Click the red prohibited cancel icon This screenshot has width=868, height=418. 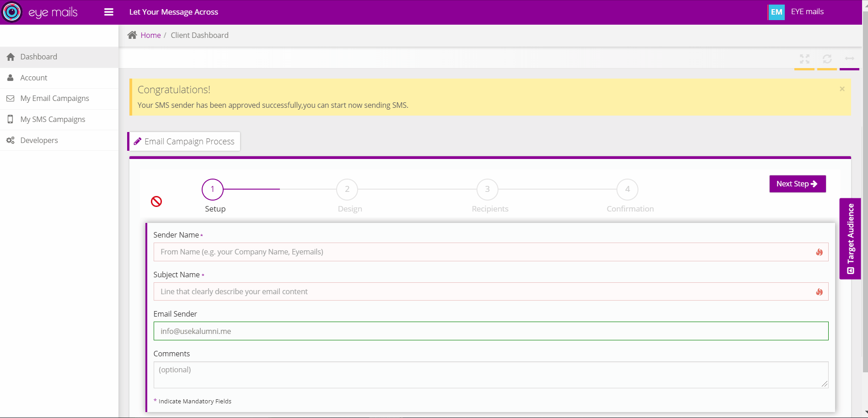pos(156,201)
